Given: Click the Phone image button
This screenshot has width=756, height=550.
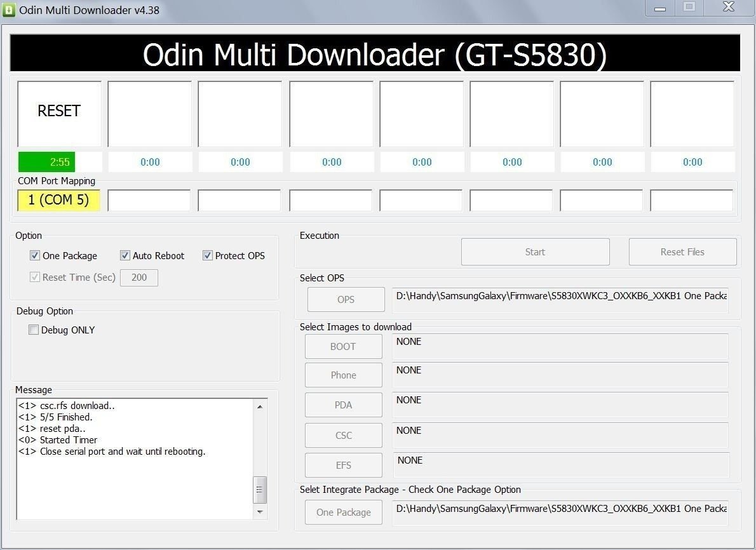Looking at the screenshot, I should [343, 375].
